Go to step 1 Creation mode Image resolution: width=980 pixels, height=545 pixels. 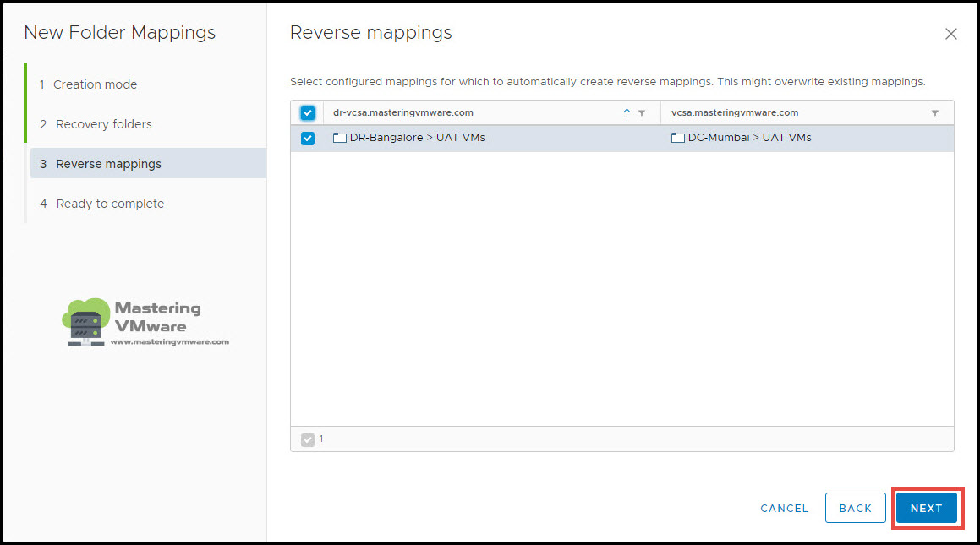[x=88, y=84]
